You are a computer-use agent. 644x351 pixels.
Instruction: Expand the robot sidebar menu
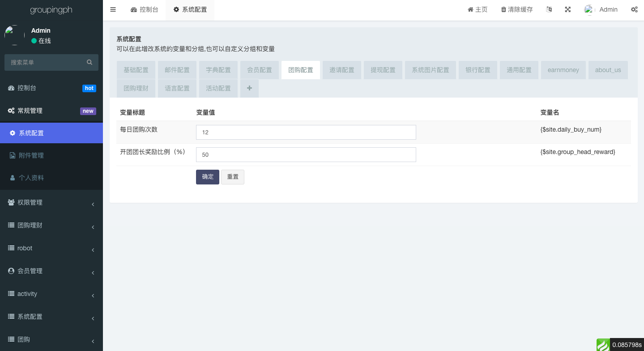tap(51, 248)
